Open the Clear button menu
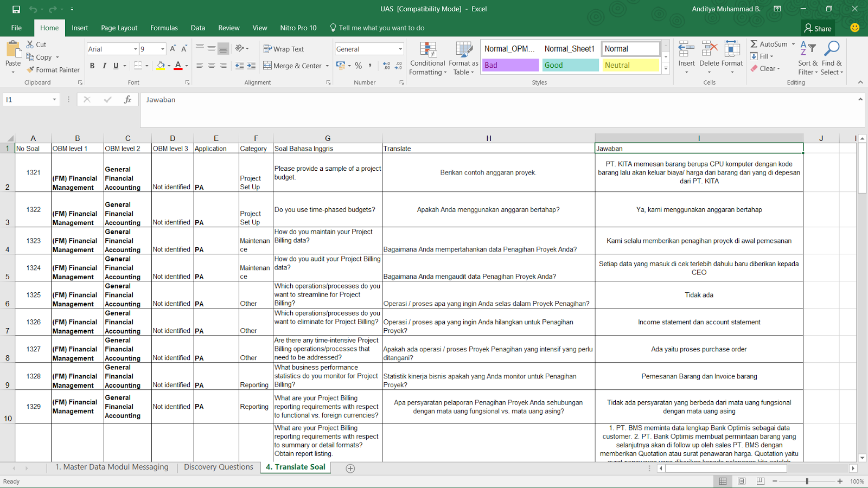 coord(765,69)
